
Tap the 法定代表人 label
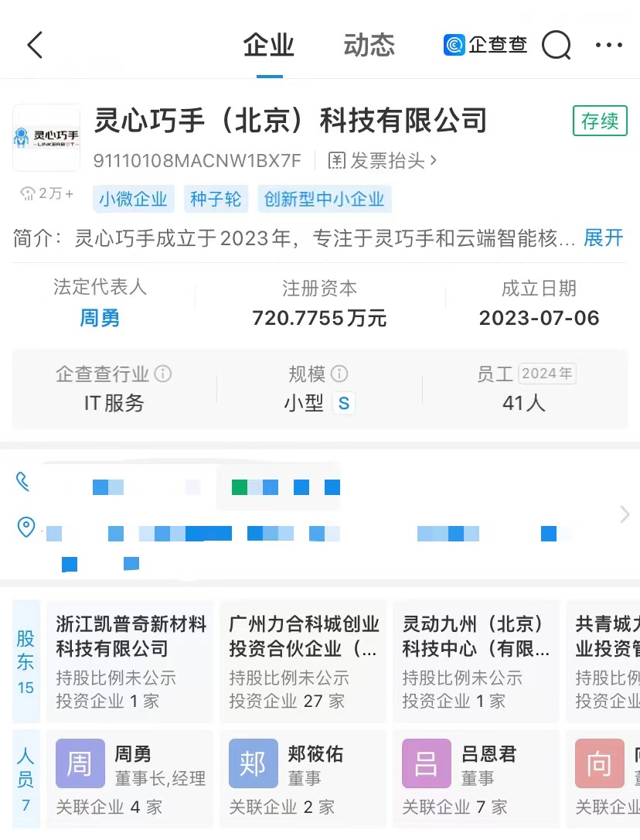(100, 287)
